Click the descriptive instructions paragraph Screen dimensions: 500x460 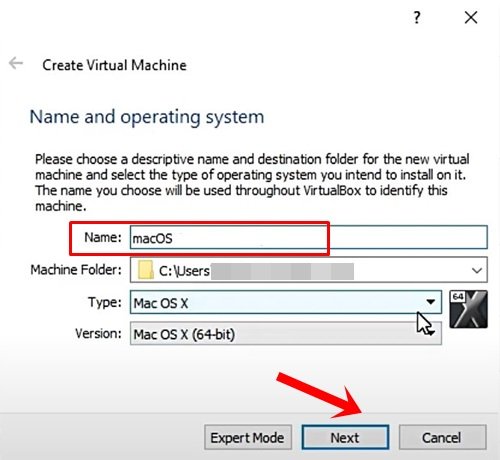click(x=252, y=183)
